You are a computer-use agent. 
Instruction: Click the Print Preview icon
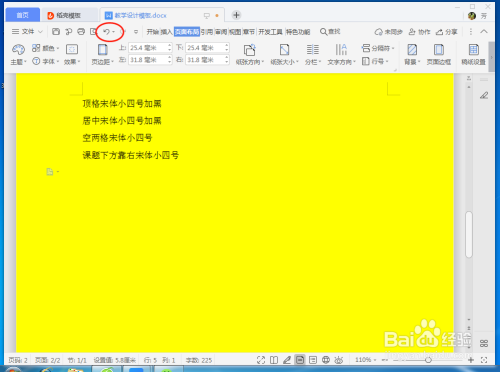click(x=93, y=32)
